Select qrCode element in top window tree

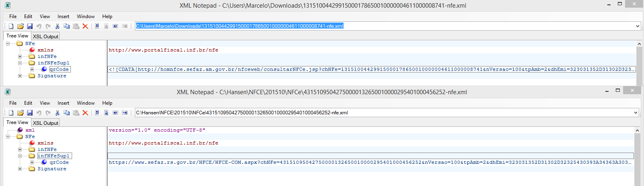point(60,69)
